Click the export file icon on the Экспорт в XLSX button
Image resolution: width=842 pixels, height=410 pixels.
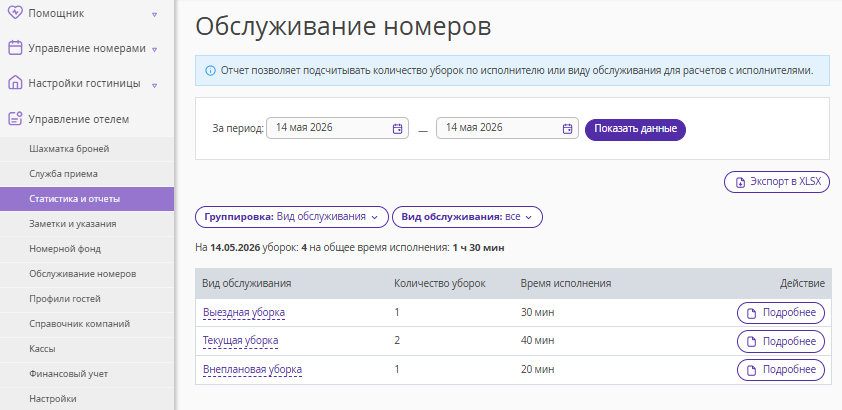741,182
